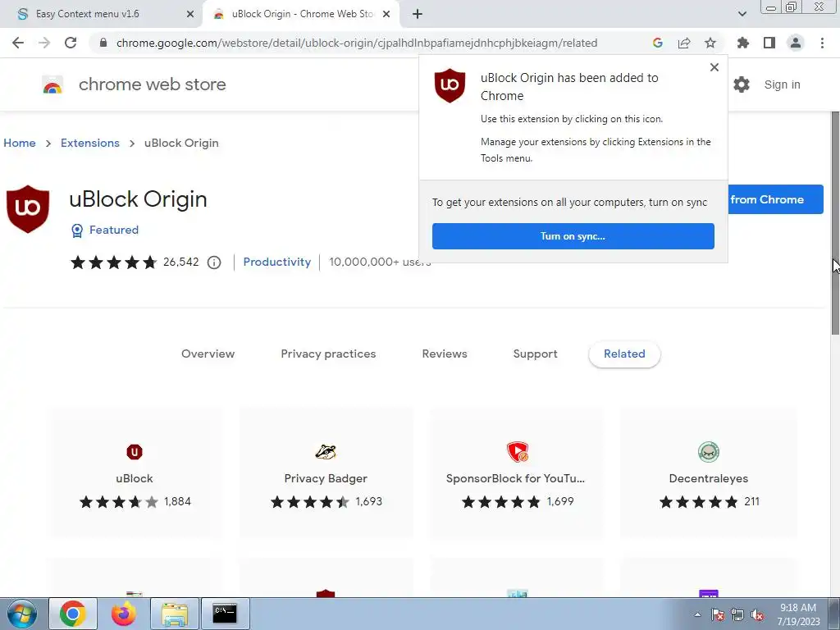This screenshot has width=840, height=630.
Task: Click the Privacy Badger badger icon
Action: click(x=326, y=452)
